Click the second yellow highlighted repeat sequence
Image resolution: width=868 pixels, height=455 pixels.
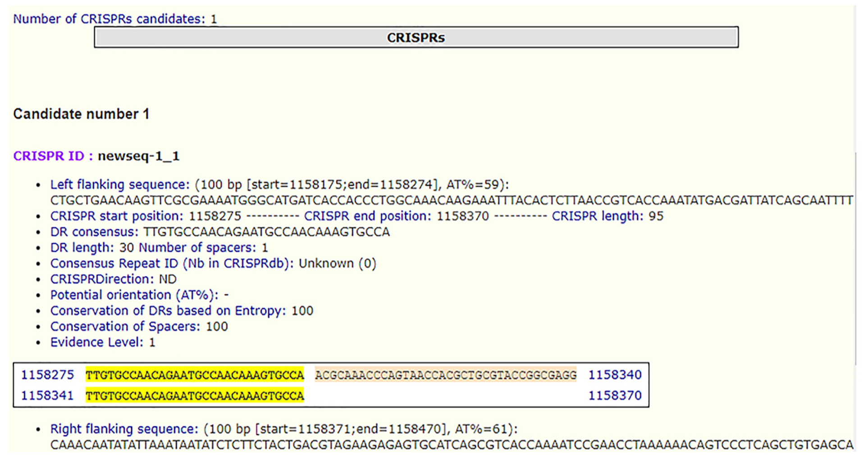pyautogui.click(x=195, y=396)
